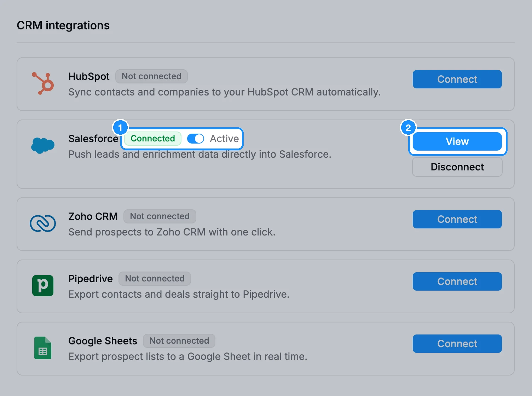This screenshot has height=396, width=532.
Task: View the Salesforce integration
Action: tap(457, 141)
